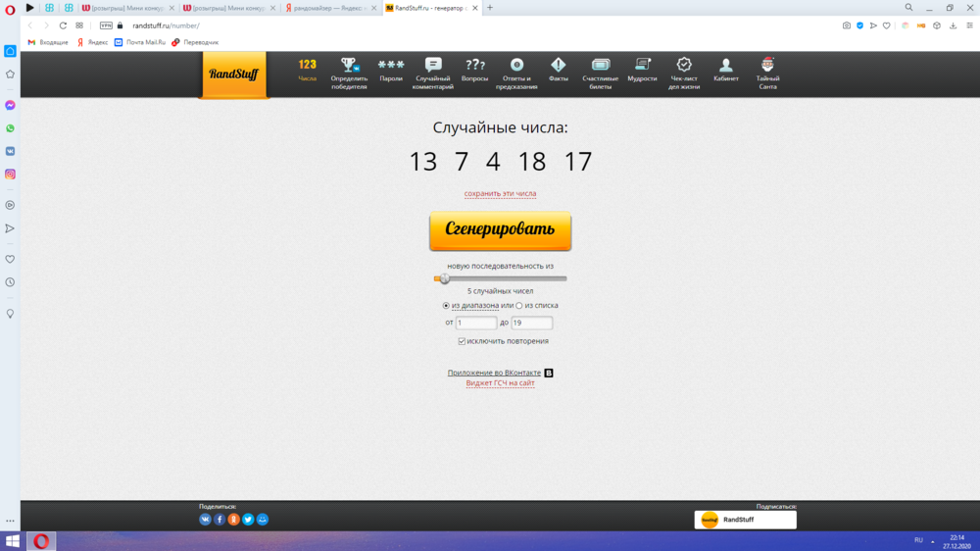Image resolution: width=980 pixels, height=551 pixels.
Task: Select the 'из списка' radio option
Action: click(519, 306)
